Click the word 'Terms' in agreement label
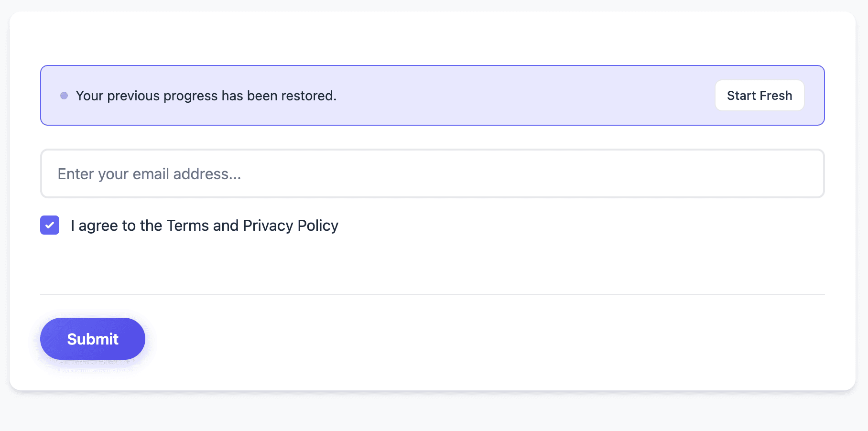This screenshot has width=868, height=431. pos(187,226)
